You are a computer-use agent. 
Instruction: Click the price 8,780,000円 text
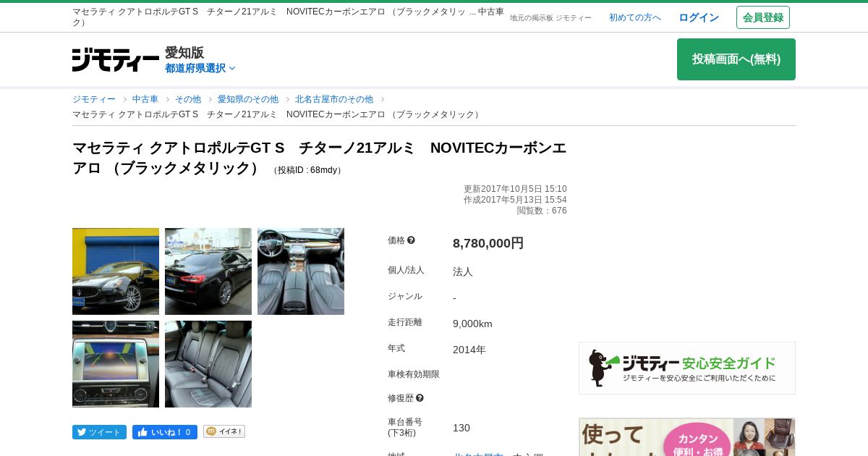[488, 243]
